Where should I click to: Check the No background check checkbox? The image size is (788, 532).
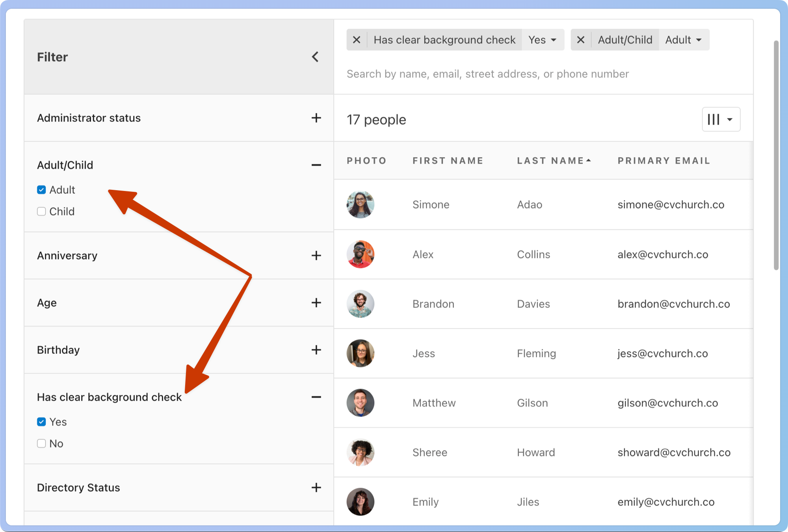coord(41,443)
